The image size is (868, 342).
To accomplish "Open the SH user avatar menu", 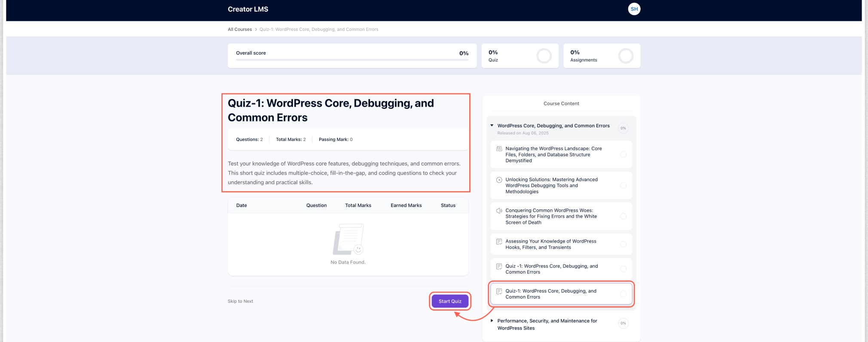I will coord(634,9).
